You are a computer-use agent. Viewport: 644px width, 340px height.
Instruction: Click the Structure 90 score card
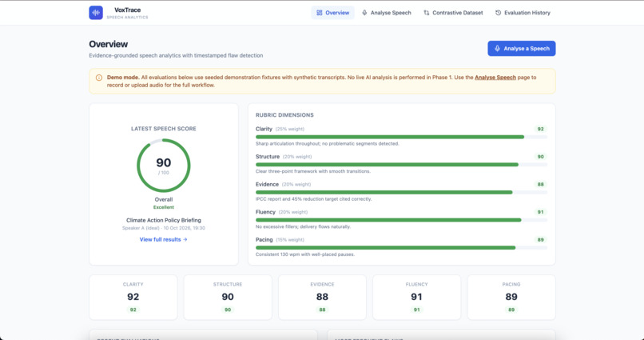pos(228,298)
